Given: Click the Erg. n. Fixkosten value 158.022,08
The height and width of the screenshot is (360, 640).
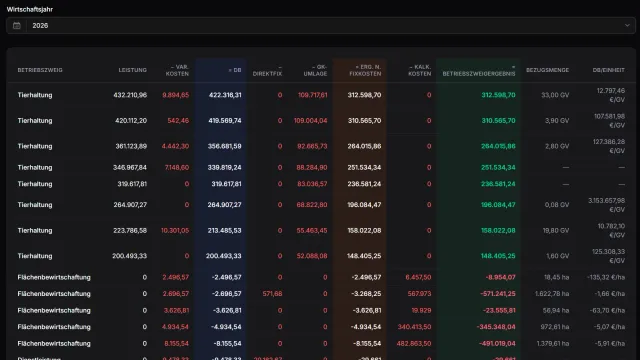Looking at the screenshot, I should [364, 231].
